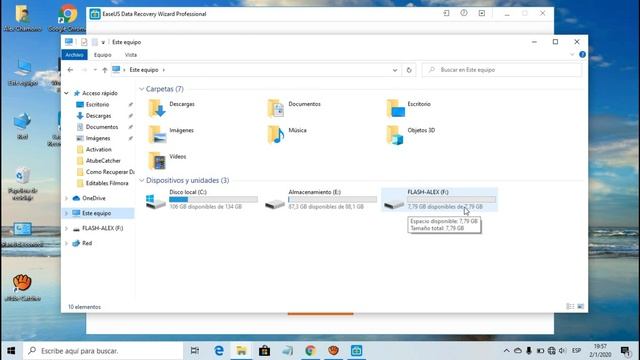Click the back navigation arrow

pos(70,70)
